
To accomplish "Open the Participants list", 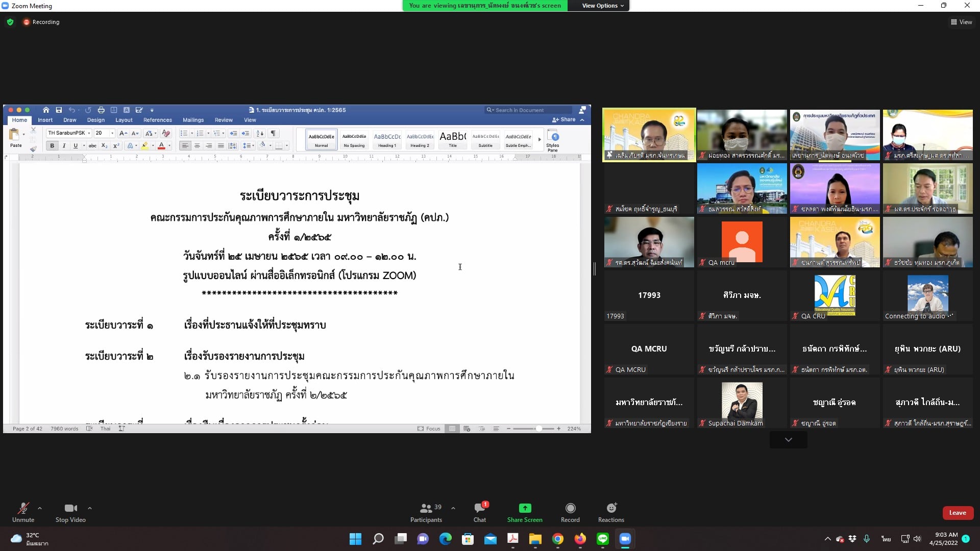I will tap(426, 508).
